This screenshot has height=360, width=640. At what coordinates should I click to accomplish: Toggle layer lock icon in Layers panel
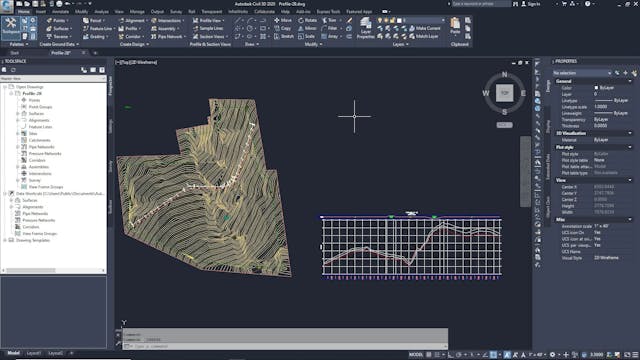(x=392, y=20)
